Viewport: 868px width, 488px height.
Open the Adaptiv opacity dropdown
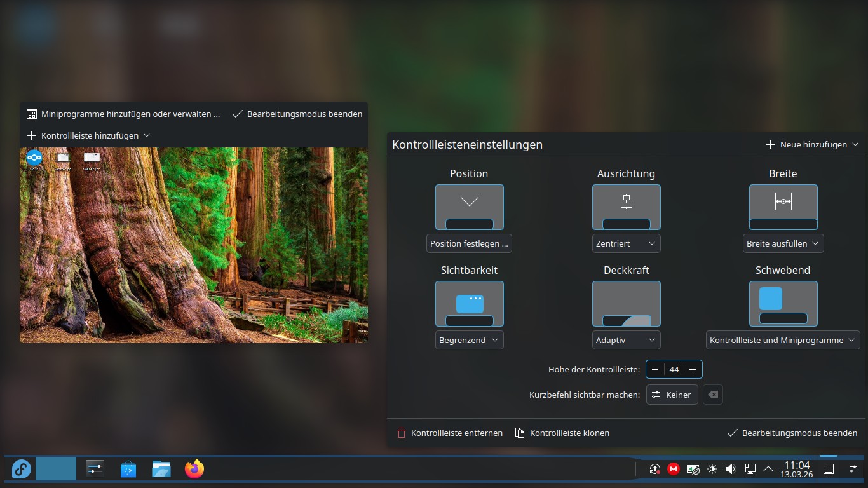point(627,340)
